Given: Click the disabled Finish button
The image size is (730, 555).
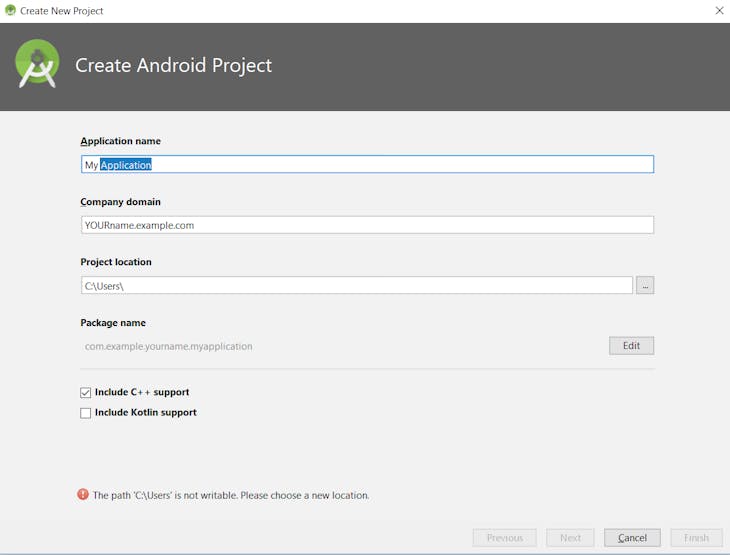Looking at the screenshot, I should tap(696, 538).
